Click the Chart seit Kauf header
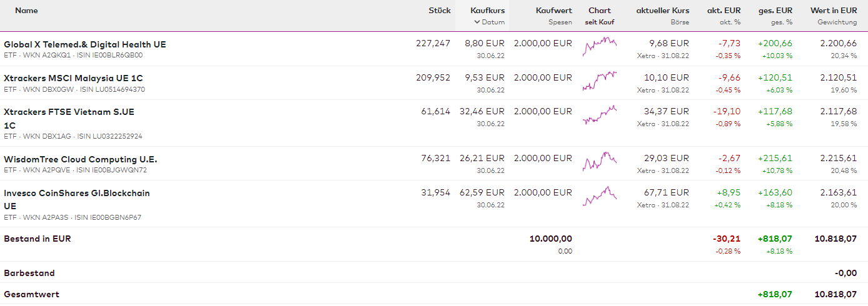The height and width of the screenshot is (306, 868). click(600, 11)
